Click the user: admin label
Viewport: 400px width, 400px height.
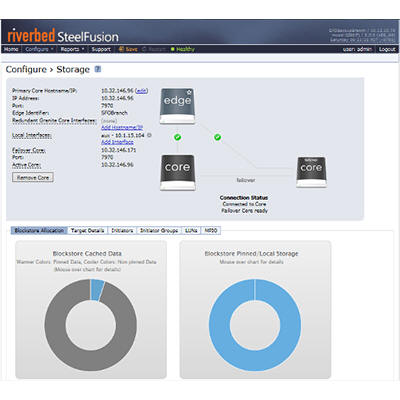(357, 49)
